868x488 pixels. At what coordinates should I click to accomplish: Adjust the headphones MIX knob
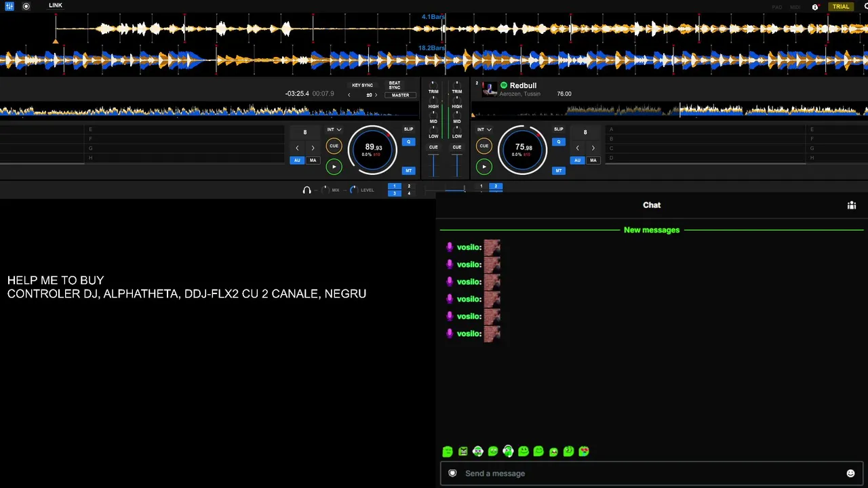pos(324,190)
